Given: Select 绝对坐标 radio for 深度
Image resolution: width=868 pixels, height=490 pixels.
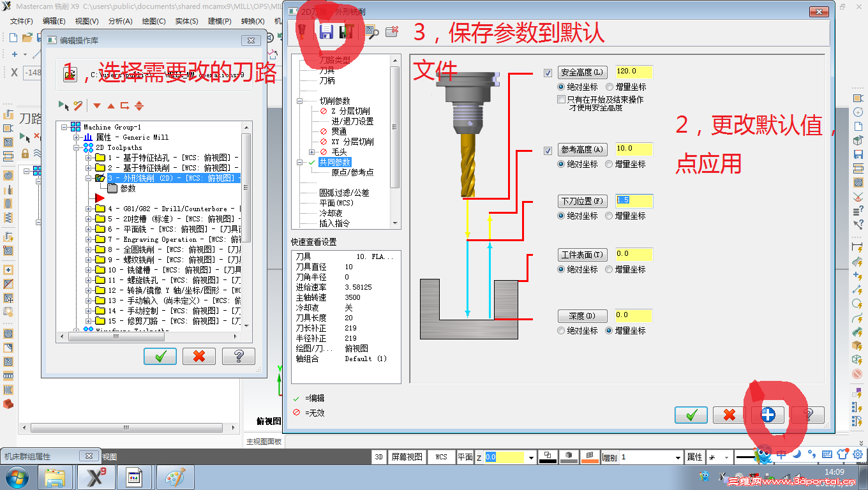Looking at the screenshot, I should point(561,330).
